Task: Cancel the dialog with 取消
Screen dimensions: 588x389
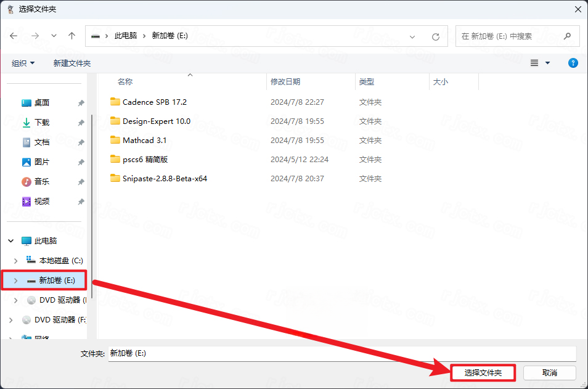Action: 549,373
